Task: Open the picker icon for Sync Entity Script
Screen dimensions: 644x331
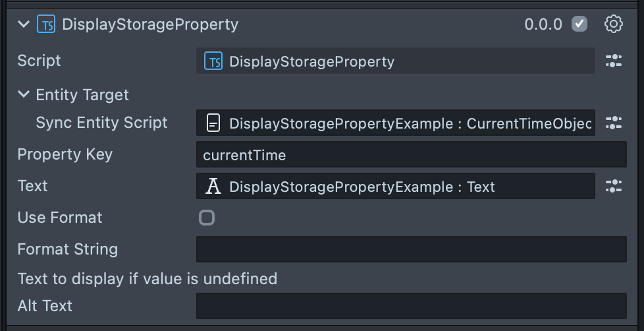Action: (x=613, y=123)
